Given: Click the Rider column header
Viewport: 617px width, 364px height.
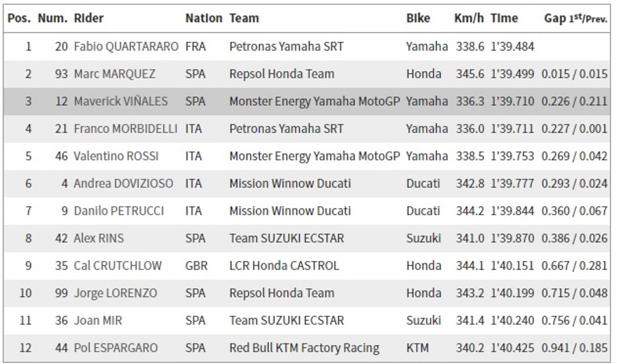Looking at the screenshot, I should tap(89, 18).
